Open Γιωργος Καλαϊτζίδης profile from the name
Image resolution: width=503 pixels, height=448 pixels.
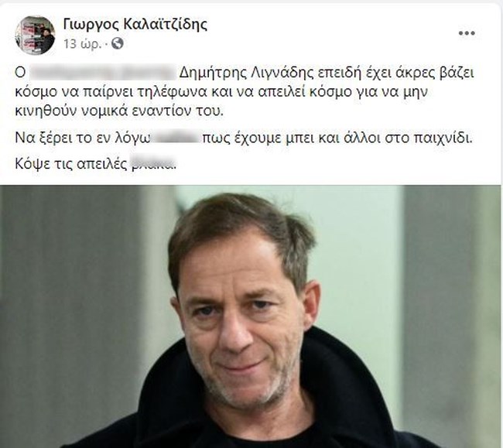(135, 24)
